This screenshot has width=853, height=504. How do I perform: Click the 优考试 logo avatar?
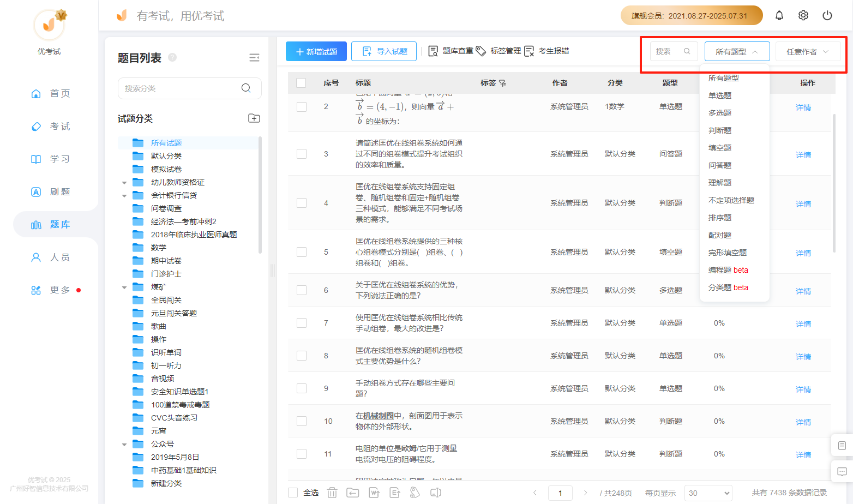(49, 25)
